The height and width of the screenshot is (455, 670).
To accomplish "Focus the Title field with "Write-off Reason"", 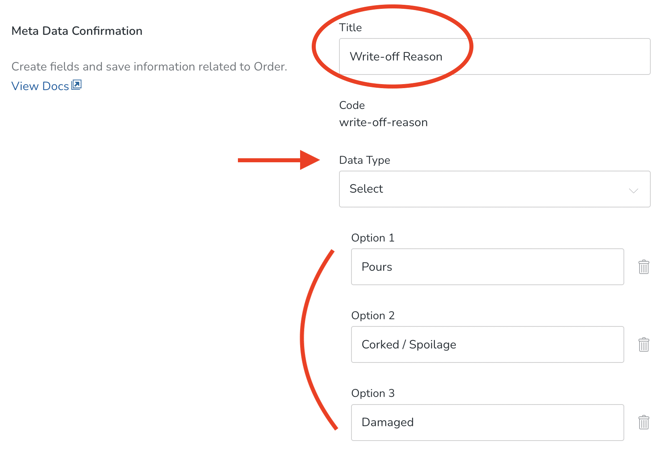I will [494, 57].
